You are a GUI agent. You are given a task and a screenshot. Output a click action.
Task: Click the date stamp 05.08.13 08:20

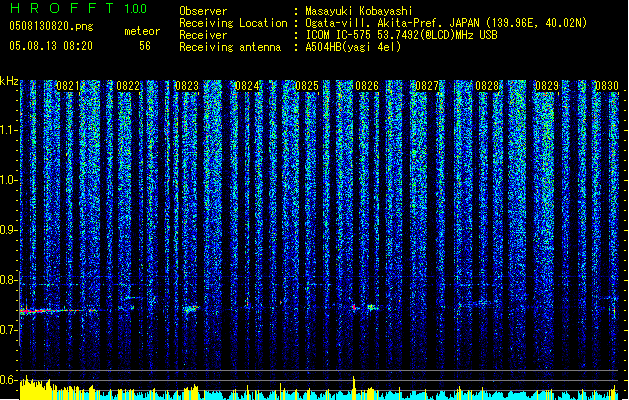point(51,46)
